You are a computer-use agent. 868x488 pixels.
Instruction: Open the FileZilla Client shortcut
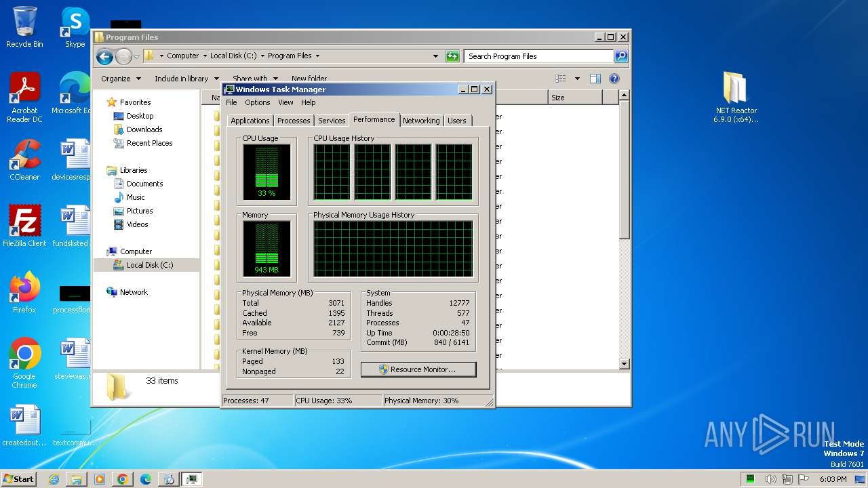pyautogui.click(x=24, y=226)
